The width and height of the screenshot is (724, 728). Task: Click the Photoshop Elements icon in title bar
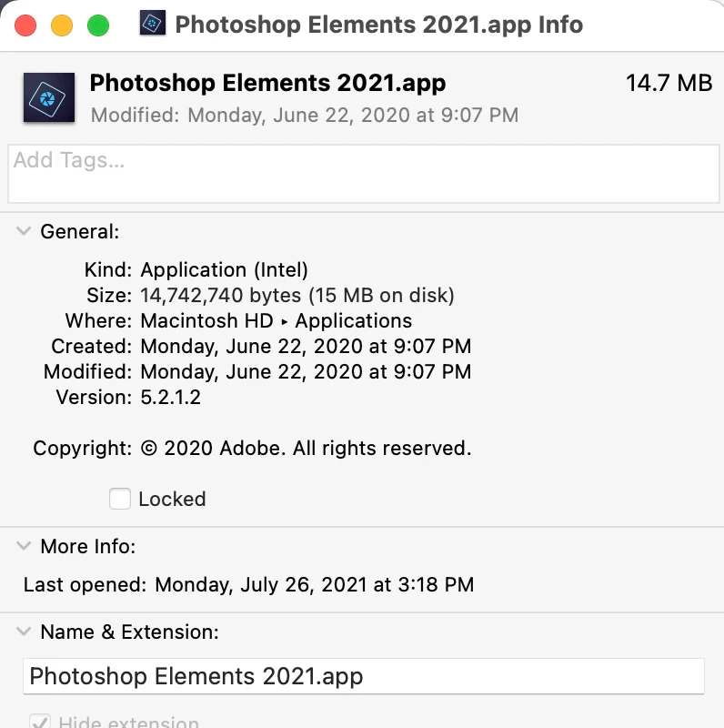pos(153,23)
